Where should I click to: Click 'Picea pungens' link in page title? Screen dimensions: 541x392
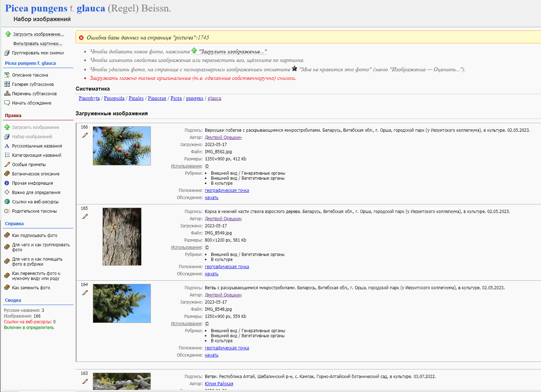[x=36, y=8]
